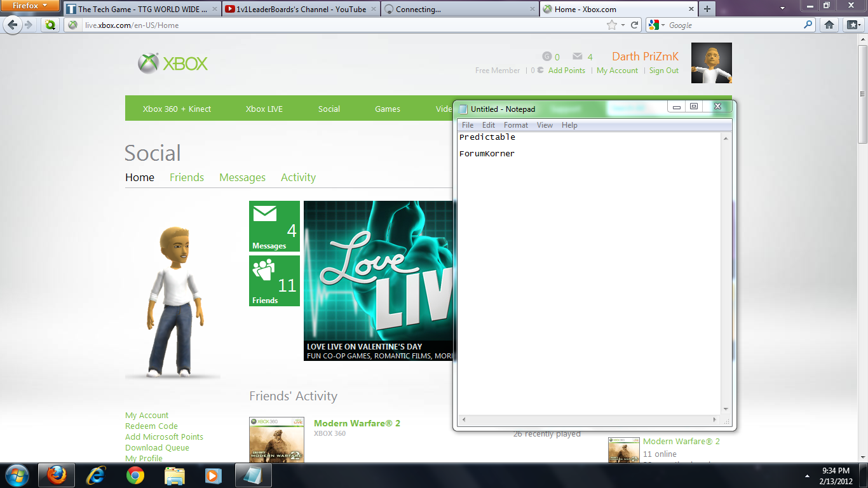Click the My Account link in the header

pyautogui.click(x=617, y=71)
